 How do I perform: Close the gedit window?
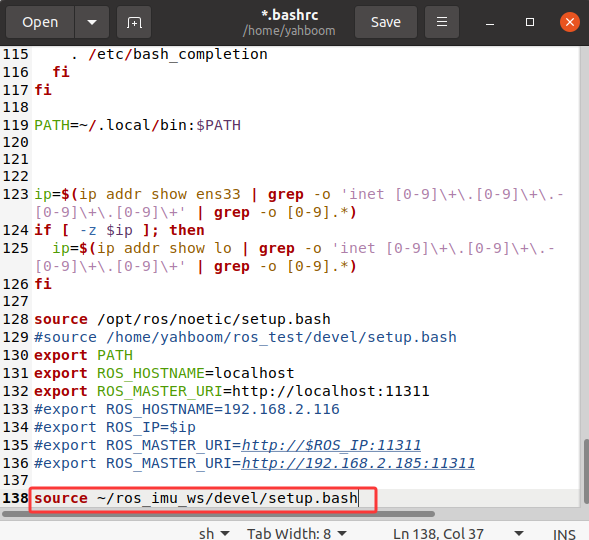pyautogui.click(x=570, y=22)
